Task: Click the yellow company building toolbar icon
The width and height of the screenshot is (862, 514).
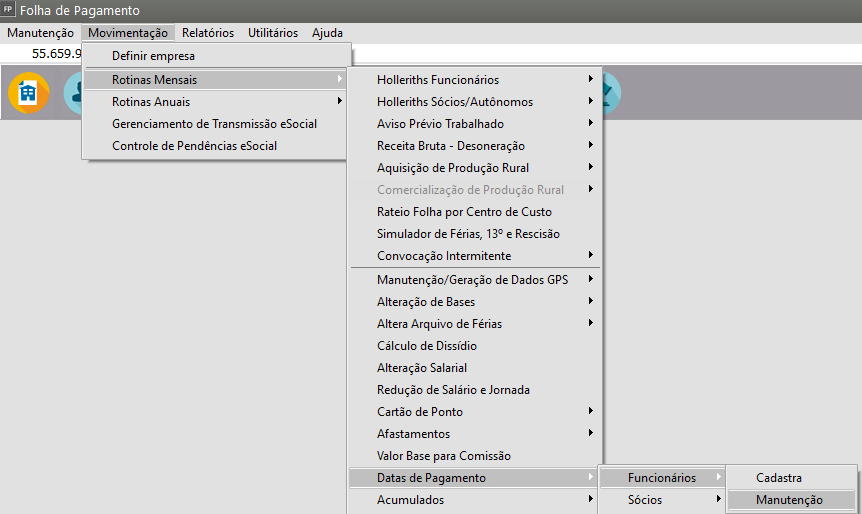Action: (x=28, y=93)
